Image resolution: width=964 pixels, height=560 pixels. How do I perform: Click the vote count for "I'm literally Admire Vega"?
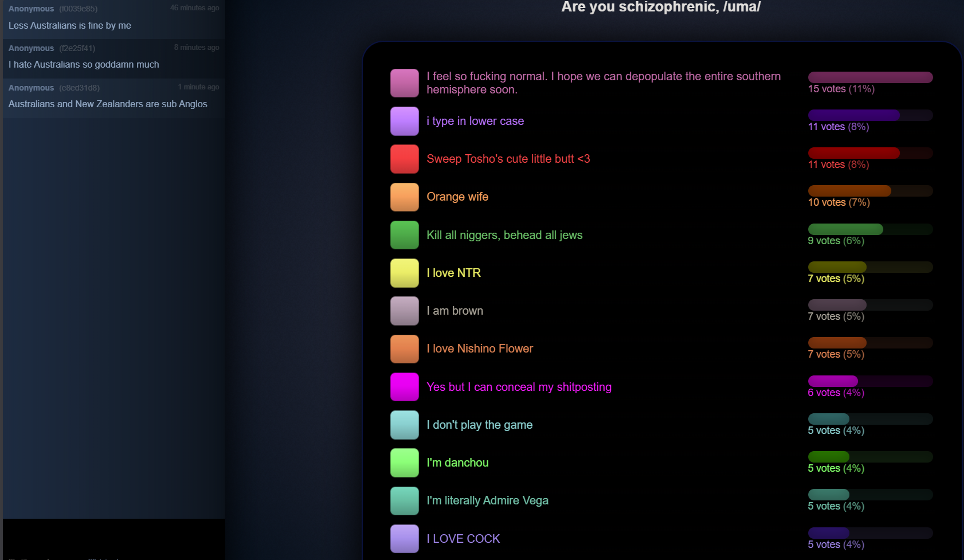[836, 506]
